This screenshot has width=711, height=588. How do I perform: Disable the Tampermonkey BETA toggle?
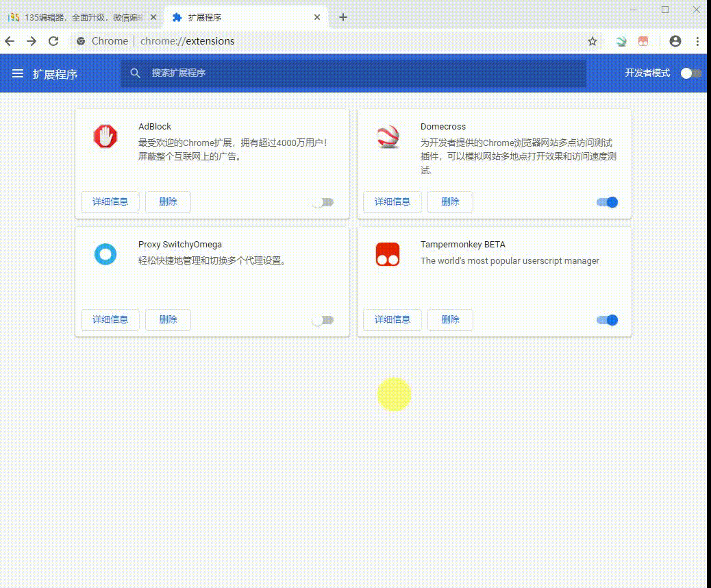(x=607, y=320)
